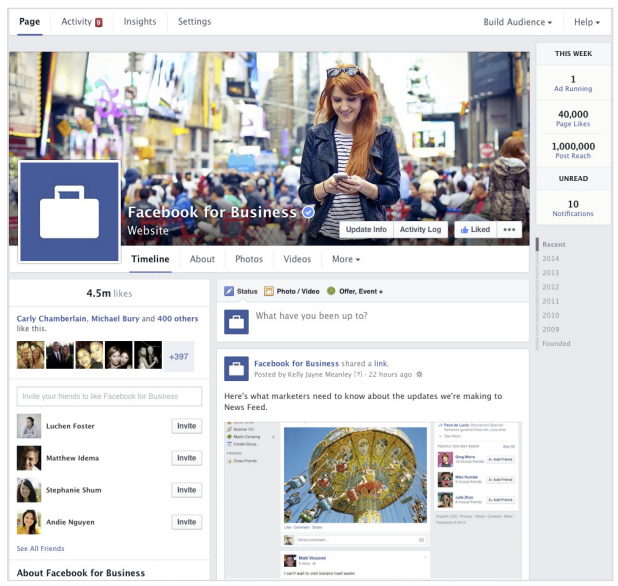Screen dimensions: 618x586
Task: Click the Facebook for Business post author link
Action: (296, 363)
